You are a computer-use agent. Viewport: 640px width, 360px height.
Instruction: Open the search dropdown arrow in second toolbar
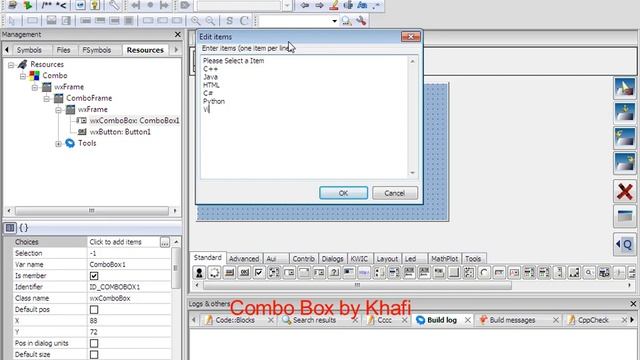click(334, 21)
